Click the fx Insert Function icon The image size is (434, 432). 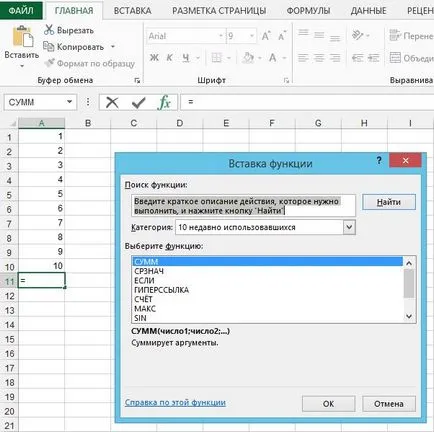pos(164,102)
